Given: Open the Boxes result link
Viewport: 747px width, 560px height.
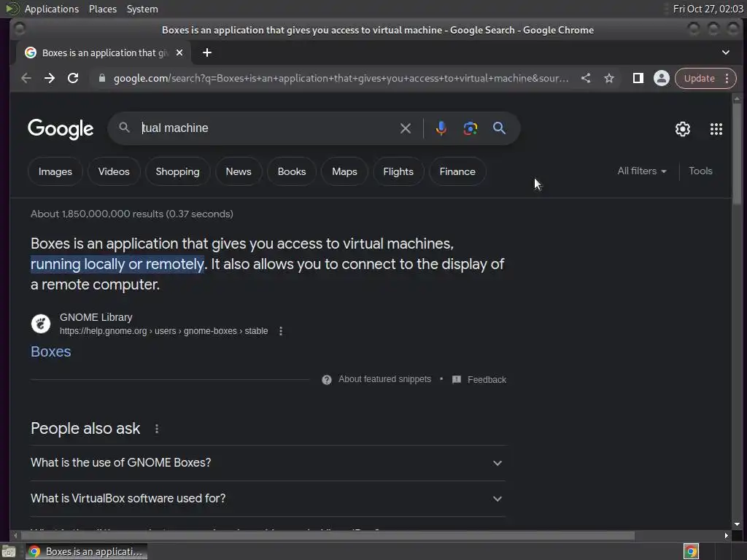Looking at the screenshot, I should pos(51,351).
